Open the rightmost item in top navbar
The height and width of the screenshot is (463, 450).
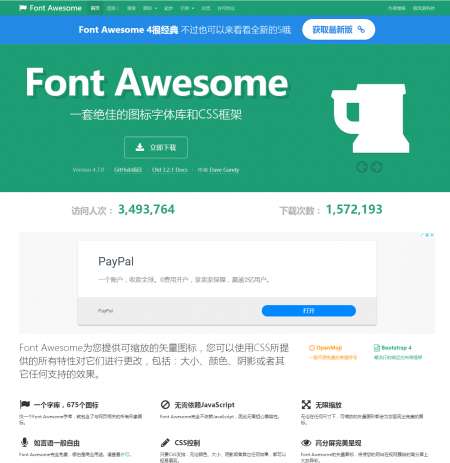(423, 8)
